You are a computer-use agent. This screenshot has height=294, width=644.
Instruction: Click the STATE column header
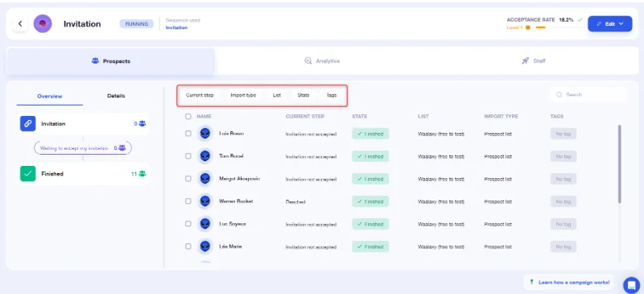(359, 116)
